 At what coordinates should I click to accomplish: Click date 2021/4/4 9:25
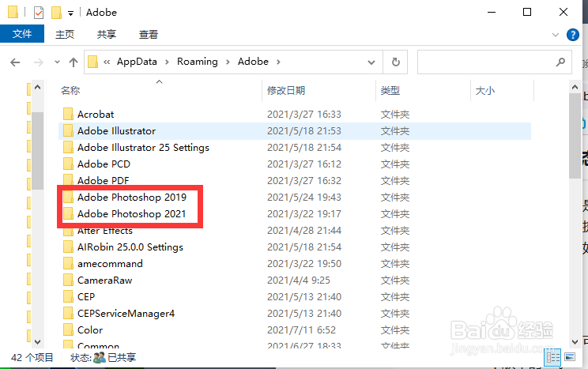(x=299, y=281)
